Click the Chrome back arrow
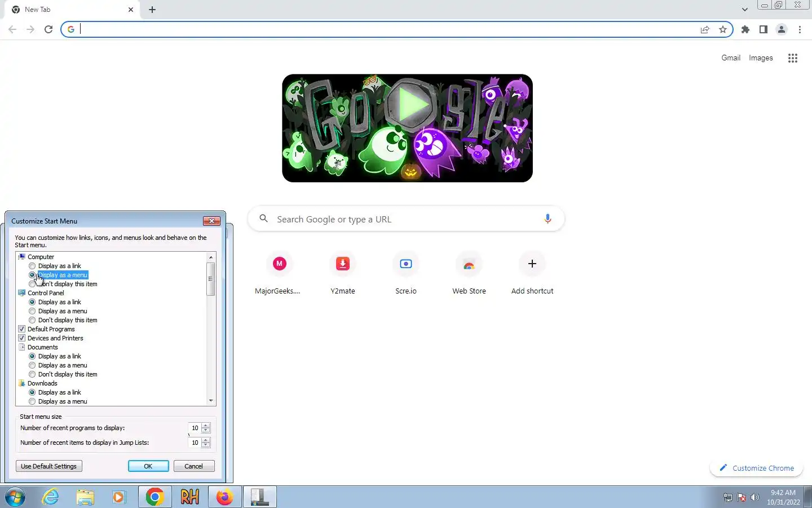The image size is (812, 508). click(12, 29)
